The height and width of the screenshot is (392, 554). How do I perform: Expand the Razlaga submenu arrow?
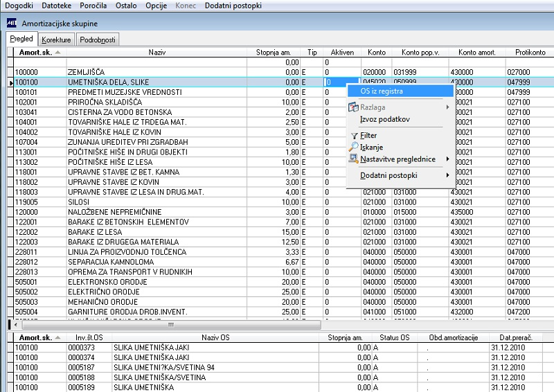pos(447,107)
